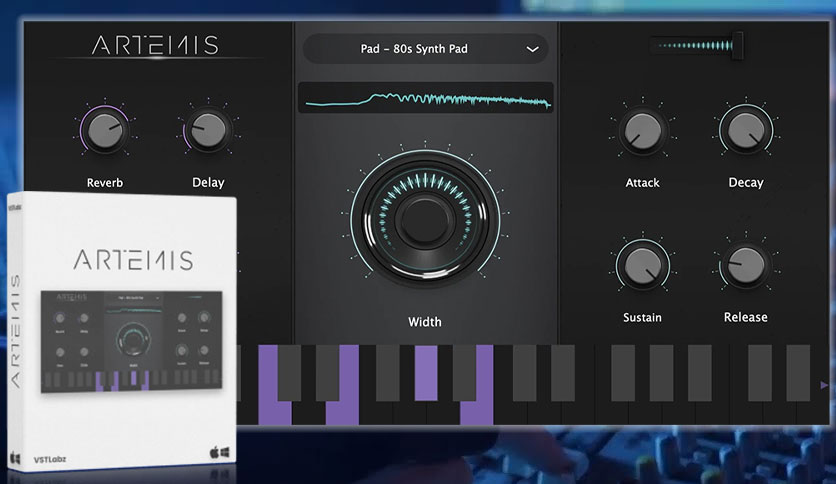The height and width of the screenshot is (484, 836).
Task: Click the large Width knob
Action: [425, 220]
